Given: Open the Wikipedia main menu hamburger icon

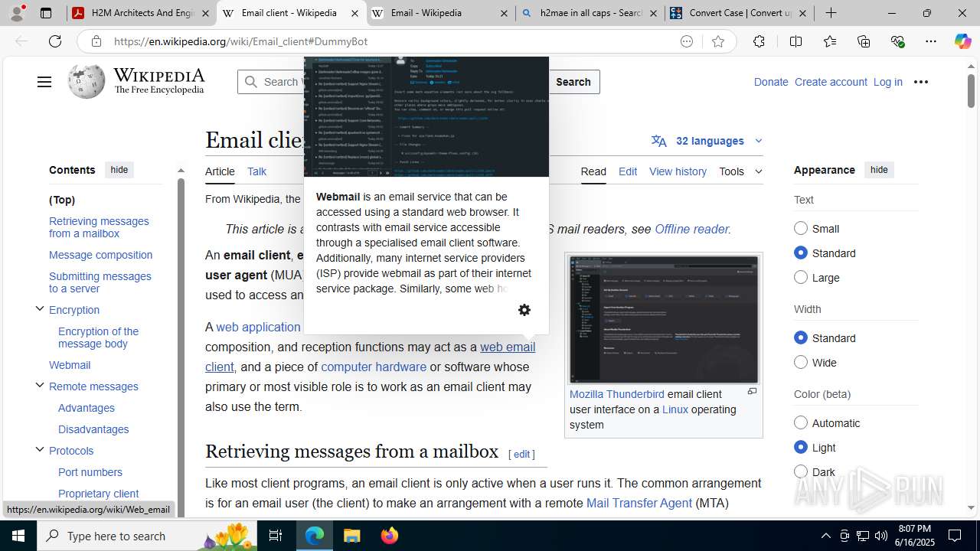Looking at the screenshot, I should [44, 82].
